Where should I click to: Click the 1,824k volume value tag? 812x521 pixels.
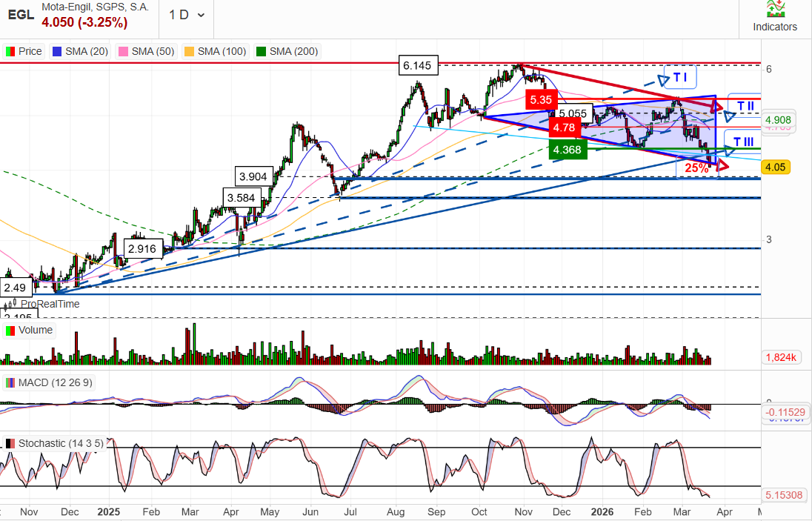tap(782, 356)
